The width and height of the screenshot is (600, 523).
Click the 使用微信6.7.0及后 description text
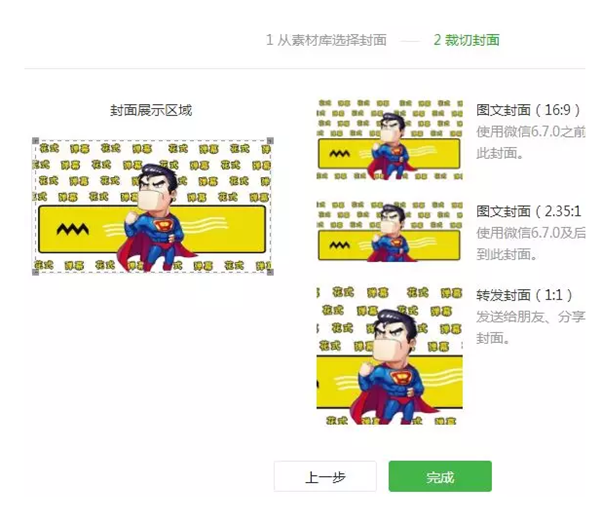[x=531, y=233]
